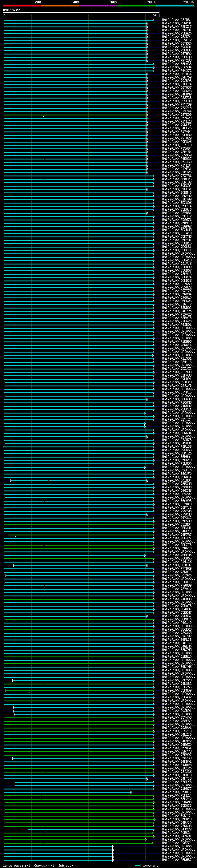The image size is (197, 868).
Task: Click the green ~80% identity color bar
Action: coord(136,6)
